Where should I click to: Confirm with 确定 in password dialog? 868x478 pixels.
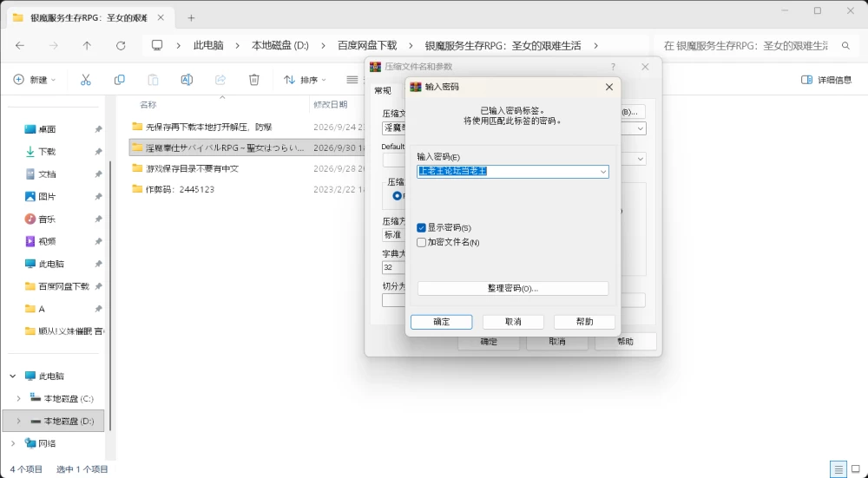point(441,322)
